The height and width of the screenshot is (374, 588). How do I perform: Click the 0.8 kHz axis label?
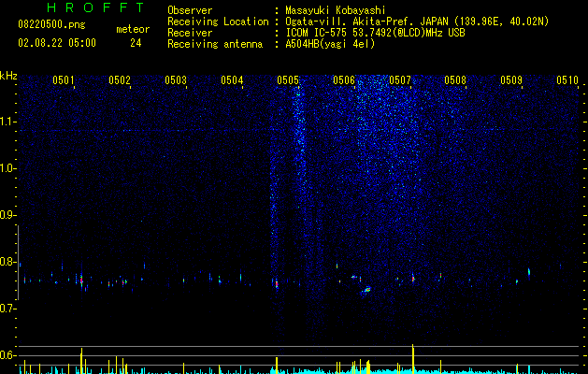[8, 262]
